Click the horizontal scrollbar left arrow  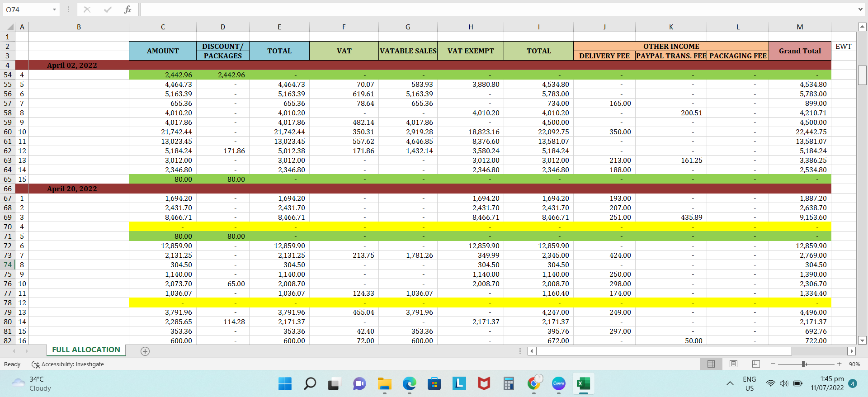(532, 351)
